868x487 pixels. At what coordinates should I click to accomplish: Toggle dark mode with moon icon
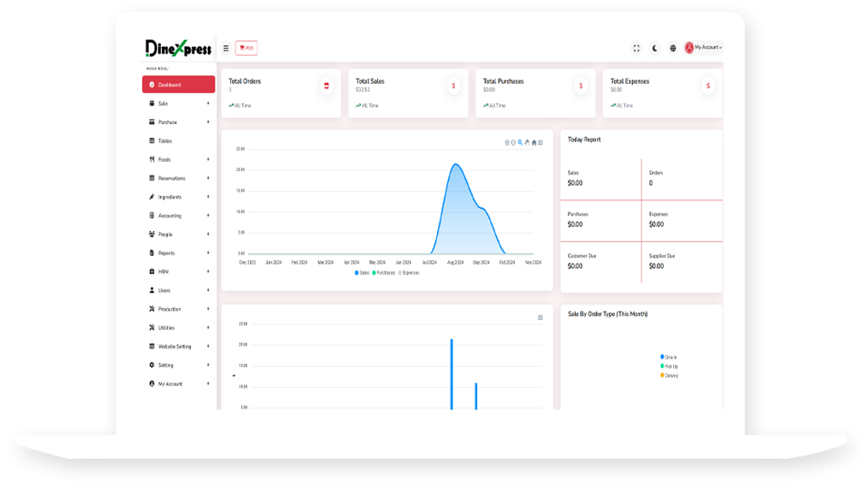point(655,48)
